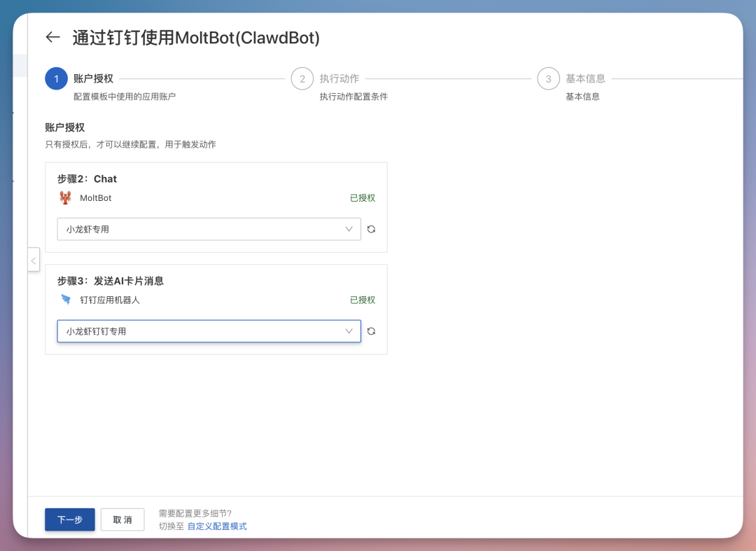Viewport: 756px width, 551px height.
Task: Click the step 1 circle indicator
Action: click(x=56, y=78)
